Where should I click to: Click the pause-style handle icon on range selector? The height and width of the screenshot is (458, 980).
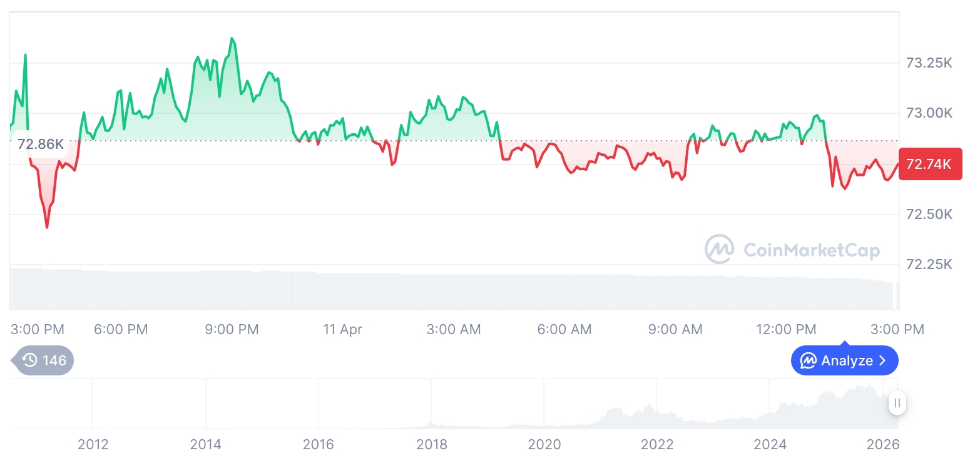897,403
